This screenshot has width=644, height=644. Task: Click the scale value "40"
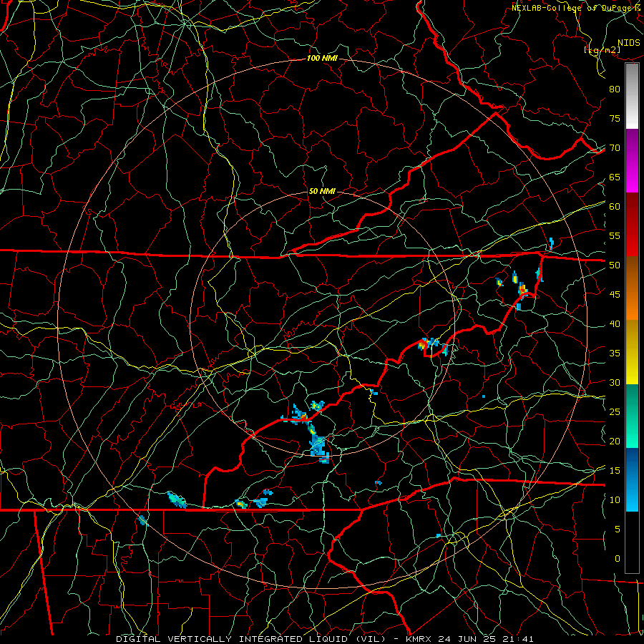pos(615,324)
